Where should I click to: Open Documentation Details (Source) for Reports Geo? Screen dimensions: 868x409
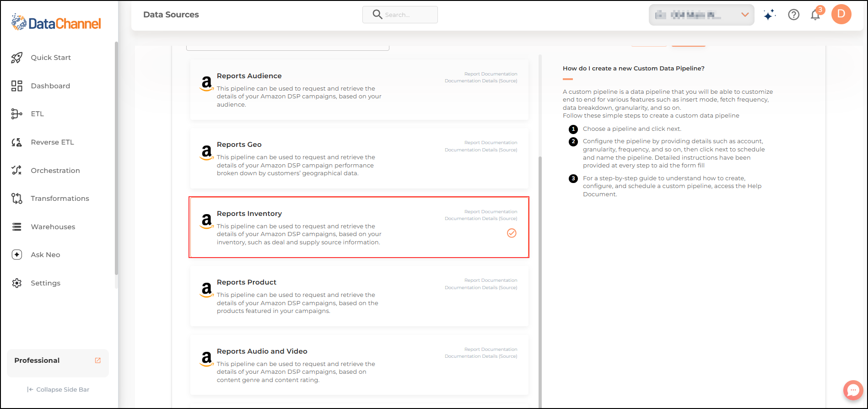point(481,150)
